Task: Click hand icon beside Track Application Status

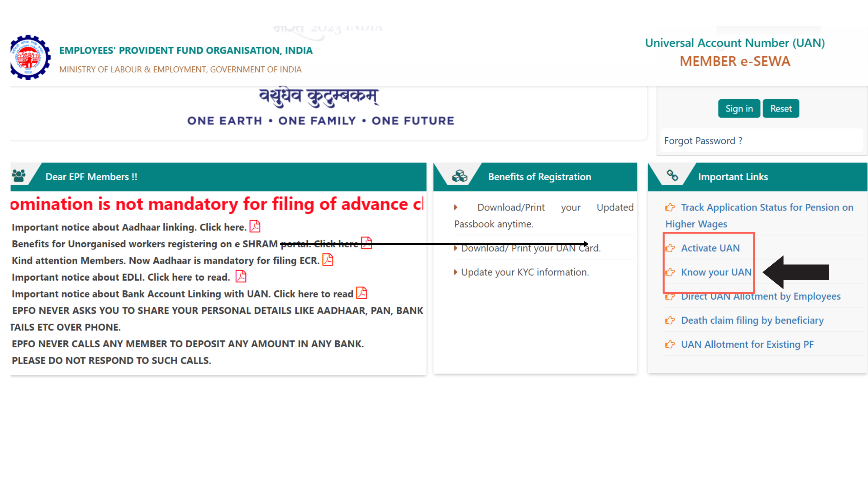Action: click(x=670, y=207)
